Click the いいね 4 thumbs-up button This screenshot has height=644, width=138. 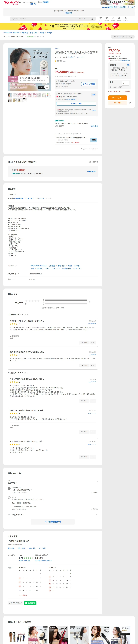84,342
